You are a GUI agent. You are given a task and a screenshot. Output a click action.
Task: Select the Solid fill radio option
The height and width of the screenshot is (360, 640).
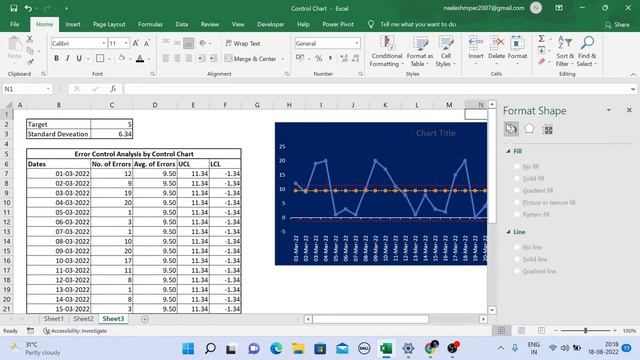(517, 178)
